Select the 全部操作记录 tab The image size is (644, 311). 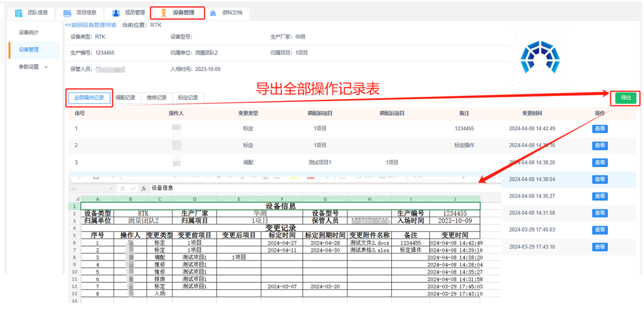coord(89,98)
